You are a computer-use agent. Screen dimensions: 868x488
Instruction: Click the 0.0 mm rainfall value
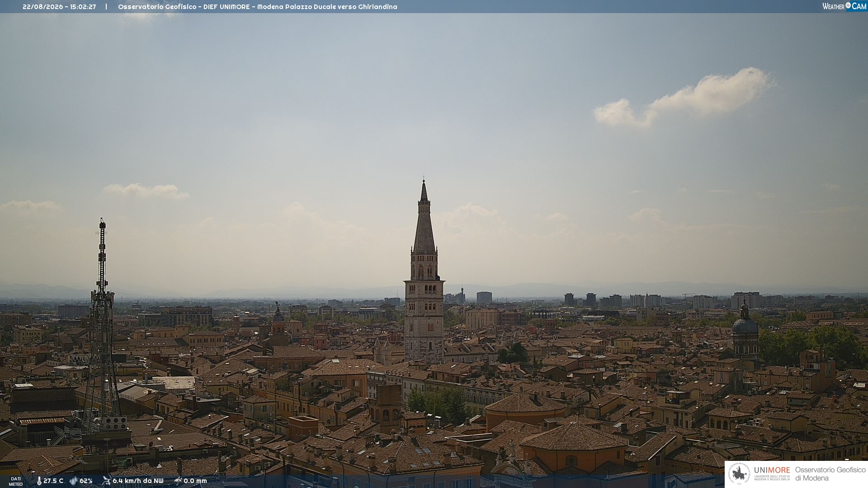click(x=195, y=481)
